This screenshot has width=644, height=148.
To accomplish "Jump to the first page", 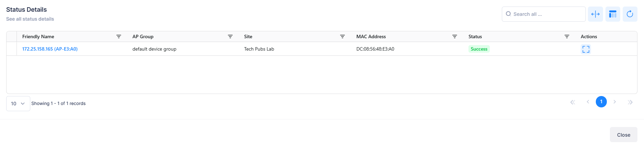I will (x=573, y=102).
